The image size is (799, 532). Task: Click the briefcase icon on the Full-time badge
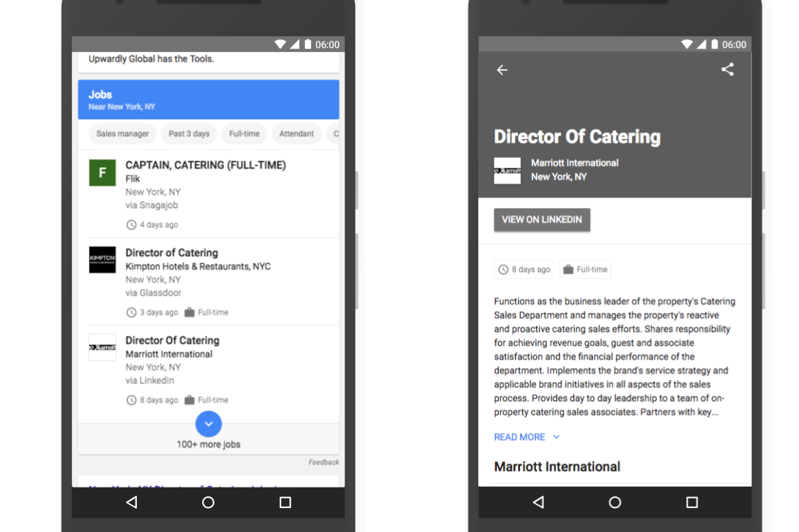coord(568,269)
